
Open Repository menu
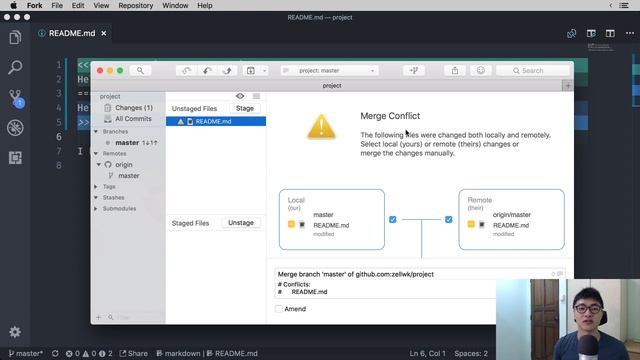pyautogui.click(x=136, y=6)
